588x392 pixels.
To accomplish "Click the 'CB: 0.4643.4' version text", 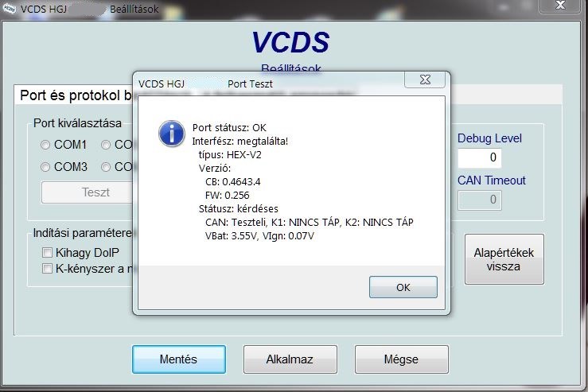I will click(x=233, y=182).
